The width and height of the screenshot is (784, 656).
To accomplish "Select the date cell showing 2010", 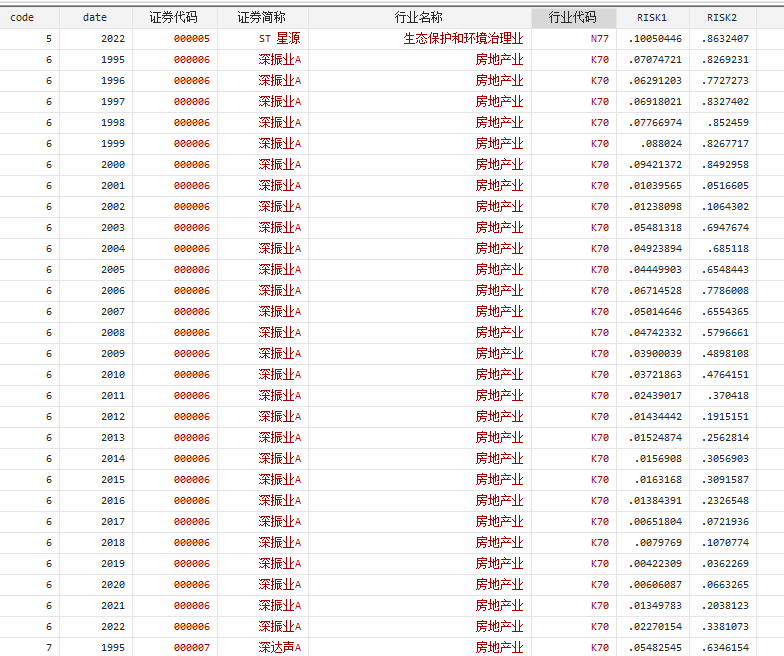I will coord(112,374).
